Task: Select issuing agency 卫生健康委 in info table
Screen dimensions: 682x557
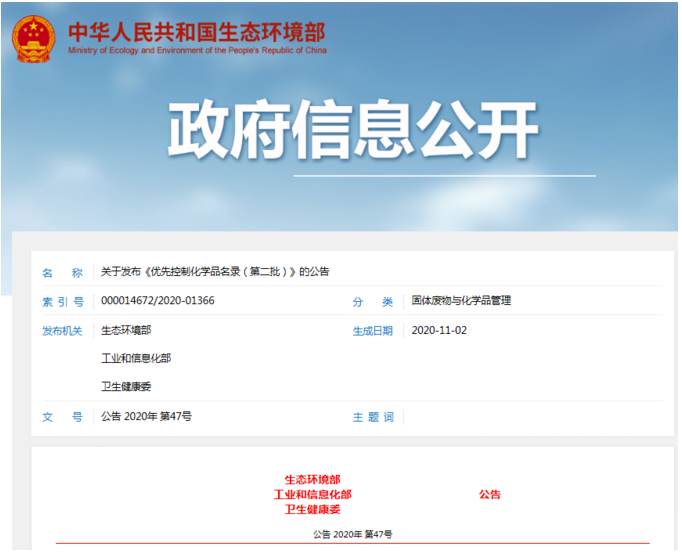Action: (126, 387)
